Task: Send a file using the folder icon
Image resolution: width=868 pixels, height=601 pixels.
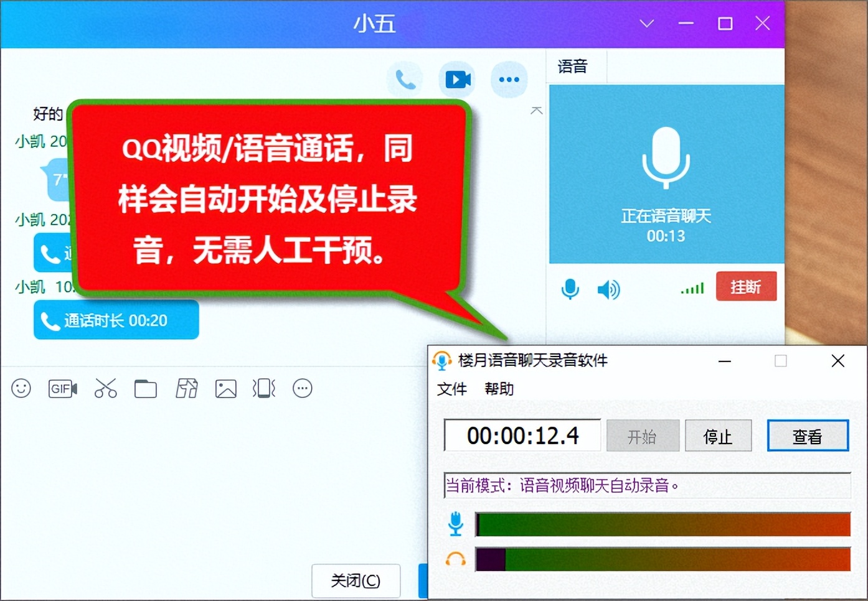Action: coord(145,388)
